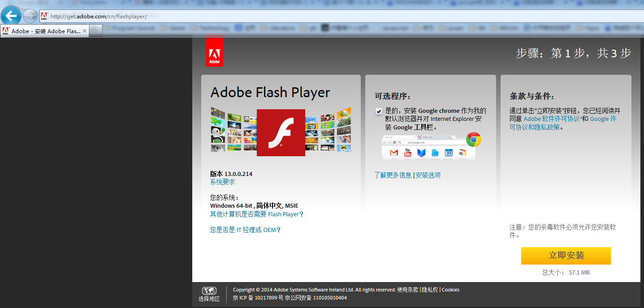Click the 总大小: 57.1 MB text

point(566,272)
